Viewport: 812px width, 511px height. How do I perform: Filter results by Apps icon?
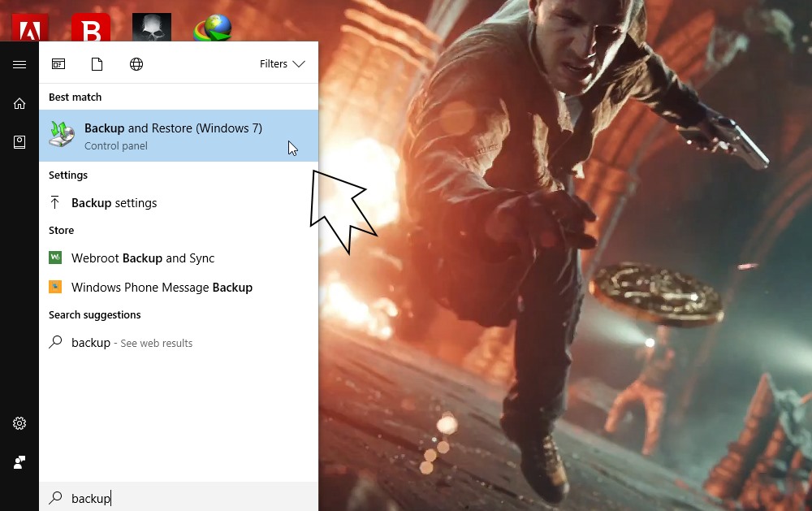(x=58, y=63)
